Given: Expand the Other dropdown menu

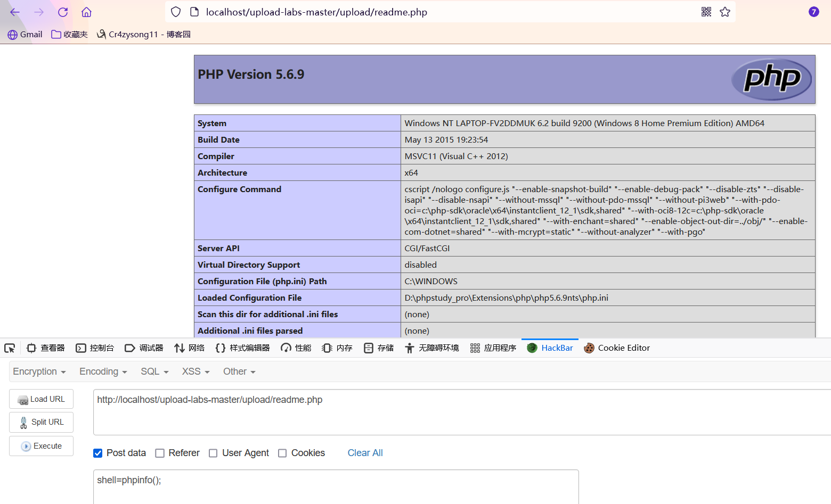Looking at the screenshot, I should coord(239,371).
